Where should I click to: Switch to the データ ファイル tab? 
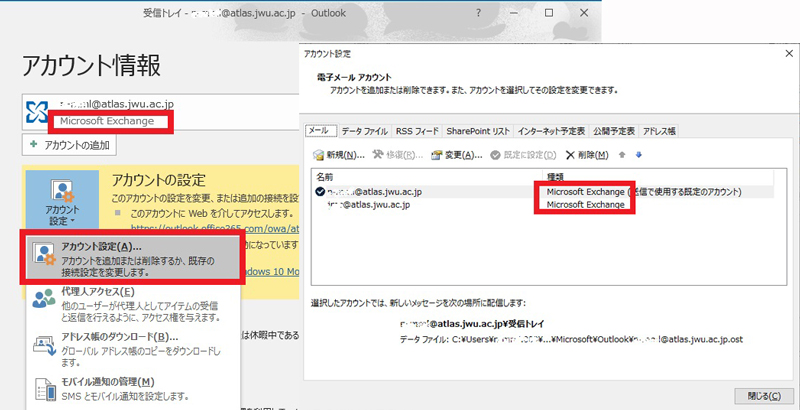[364, 131]
